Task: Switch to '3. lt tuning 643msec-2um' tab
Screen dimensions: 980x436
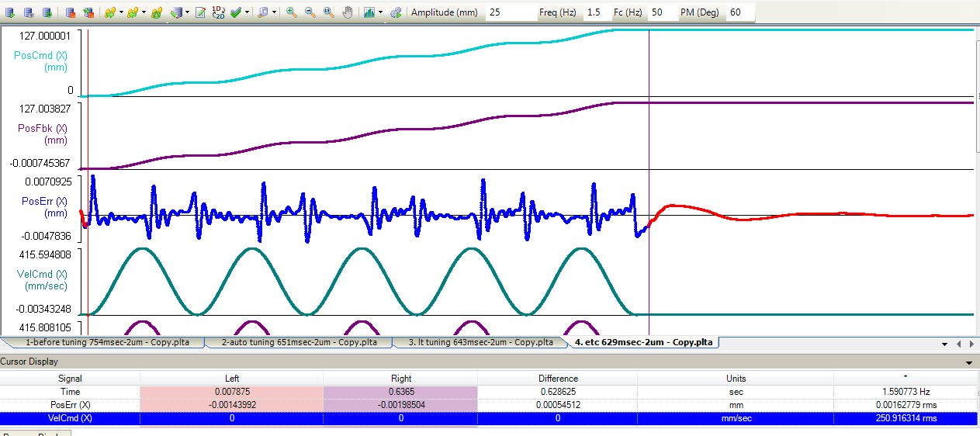Action: tap(481, 342)
